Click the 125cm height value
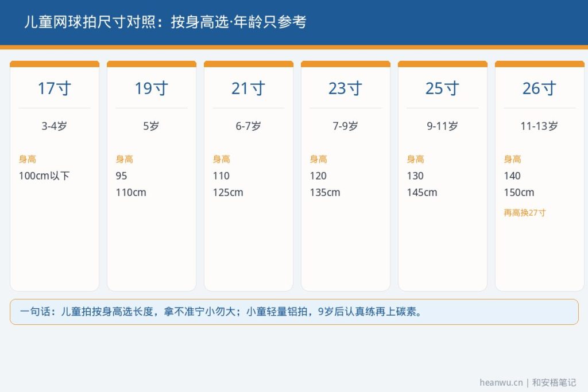 tap(228, 193)
